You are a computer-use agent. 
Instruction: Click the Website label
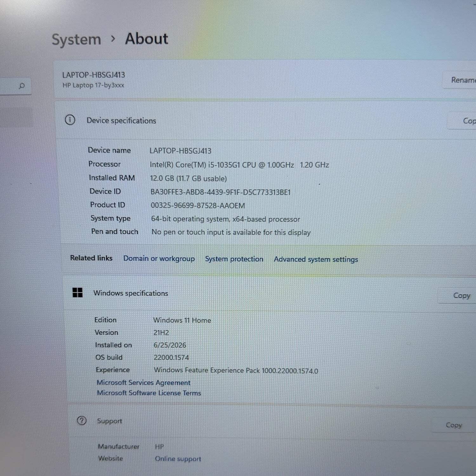click(x=110, y=458)
